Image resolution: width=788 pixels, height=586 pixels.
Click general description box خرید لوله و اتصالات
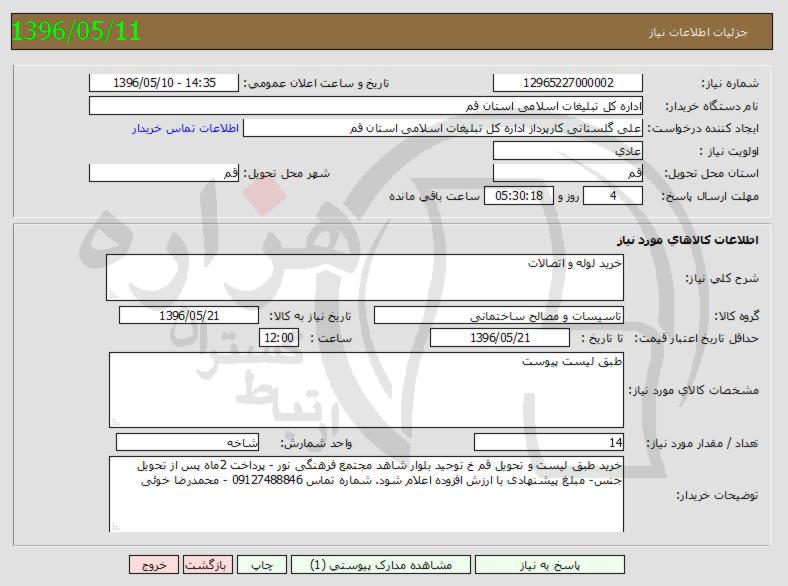365,277
